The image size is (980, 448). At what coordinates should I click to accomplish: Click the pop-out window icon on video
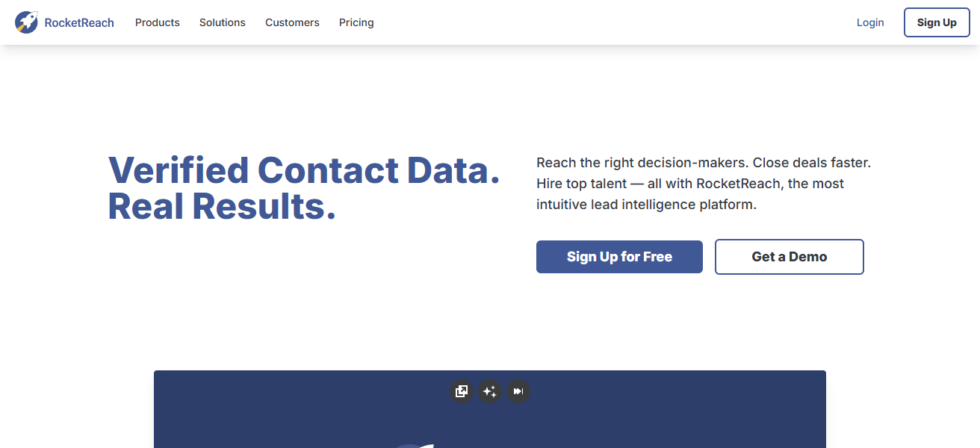pyautogui.click(x=462, y=391)
